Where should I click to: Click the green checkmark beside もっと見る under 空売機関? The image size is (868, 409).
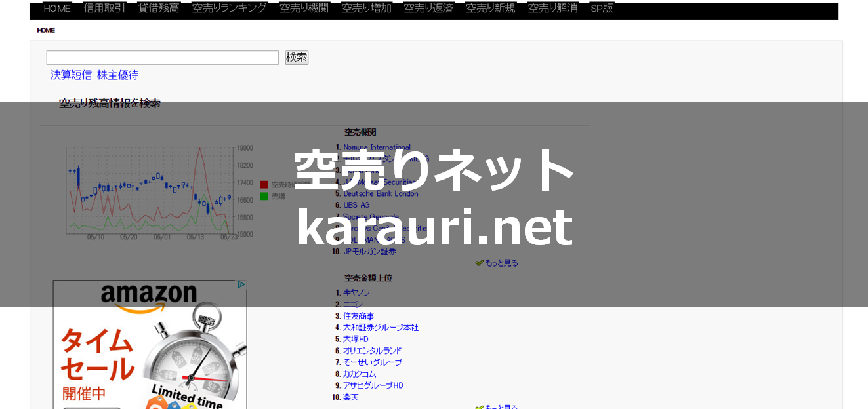pos(480,263)
